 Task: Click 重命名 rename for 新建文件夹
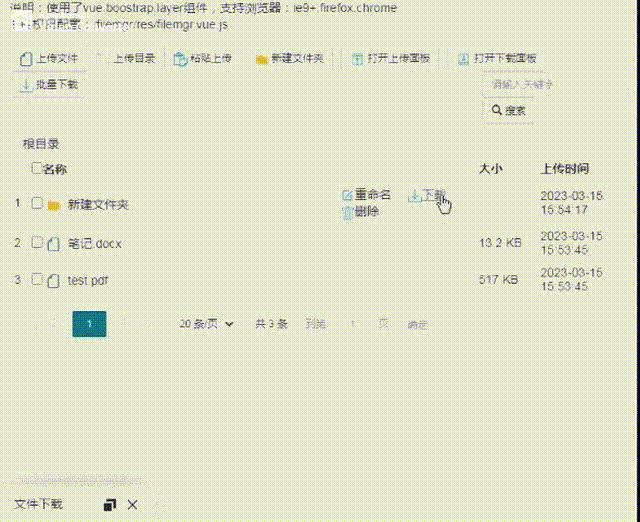tap(367, 195)
